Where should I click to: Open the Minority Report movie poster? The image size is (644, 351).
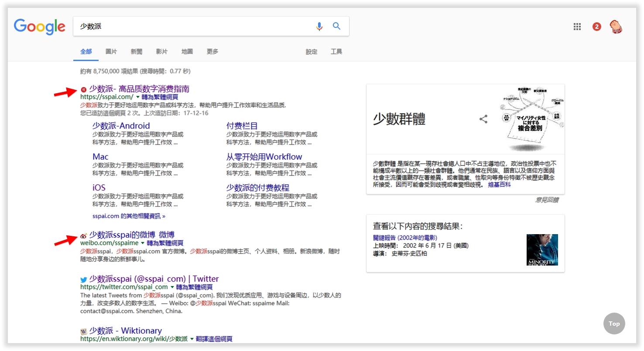pyautogui.click(x=542, y=250)
